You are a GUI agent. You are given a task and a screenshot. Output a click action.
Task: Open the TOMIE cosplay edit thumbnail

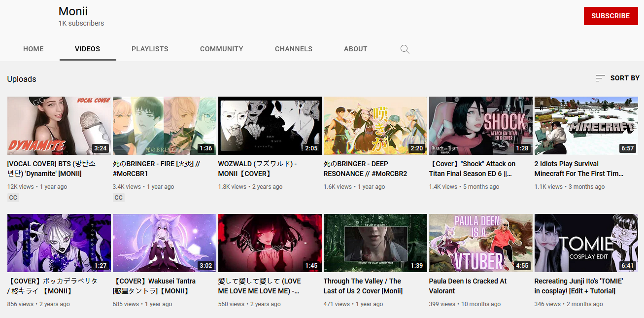click(x=586, y=243)
